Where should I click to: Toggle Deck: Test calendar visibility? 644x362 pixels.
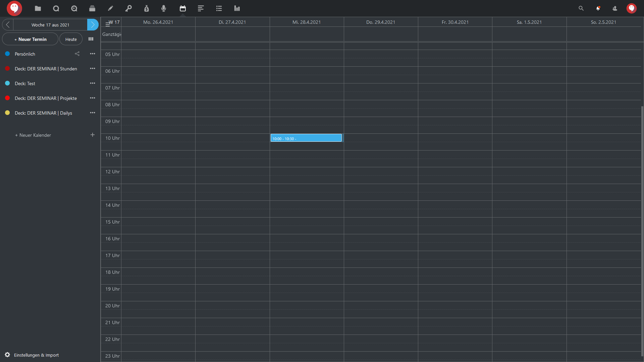7,83
